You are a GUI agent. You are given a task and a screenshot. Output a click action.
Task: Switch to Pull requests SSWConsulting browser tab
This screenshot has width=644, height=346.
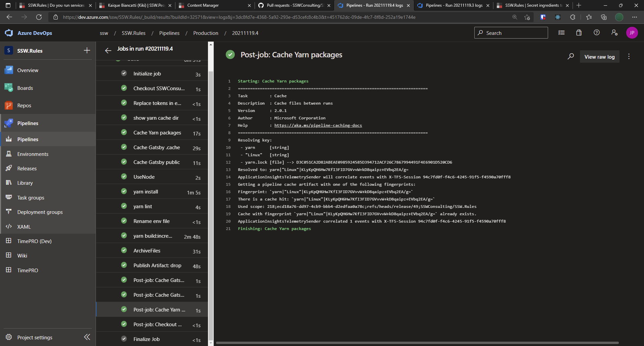click(x=294, y=5)
